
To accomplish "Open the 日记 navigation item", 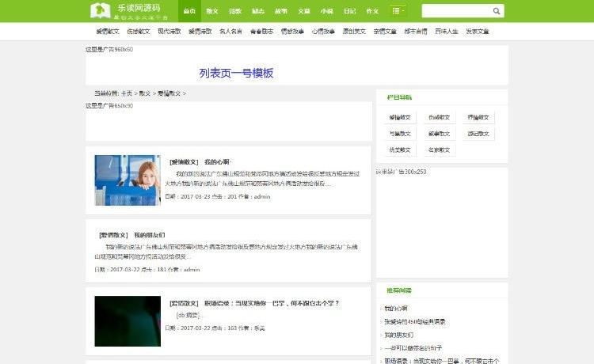I will click(349, 11).
